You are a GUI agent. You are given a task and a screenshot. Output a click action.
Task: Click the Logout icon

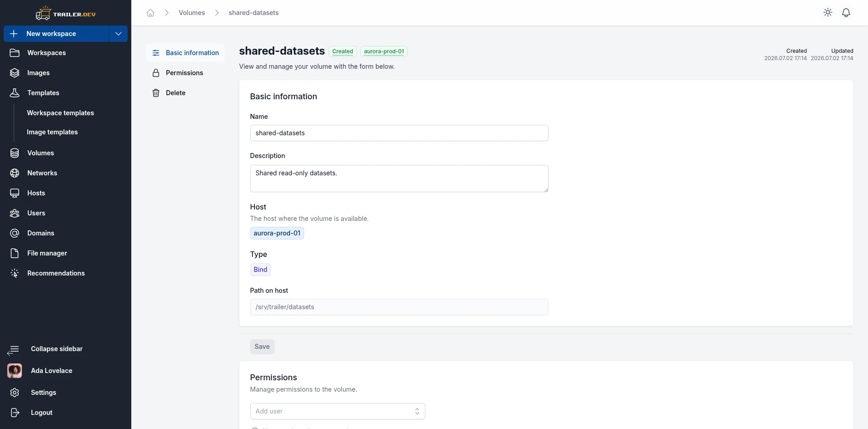tap(15, 413)
